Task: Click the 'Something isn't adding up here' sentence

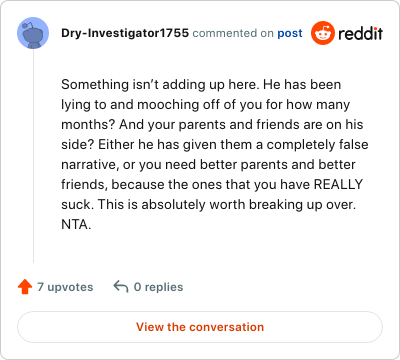Action: pyautogui.click(x=160, y=84)
